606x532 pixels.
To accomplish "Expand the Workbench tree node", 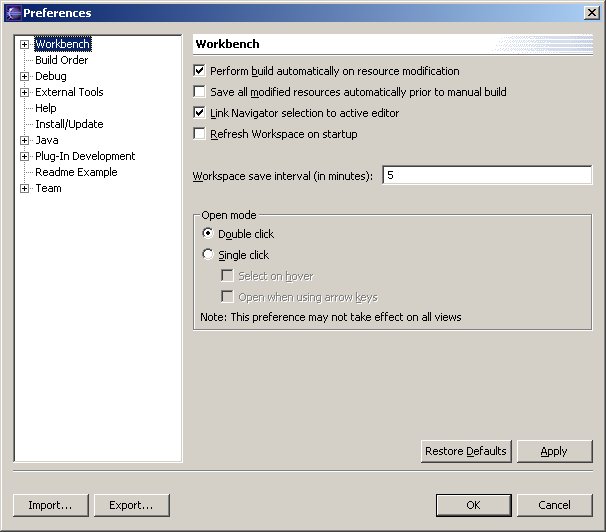I will [24, 45].
